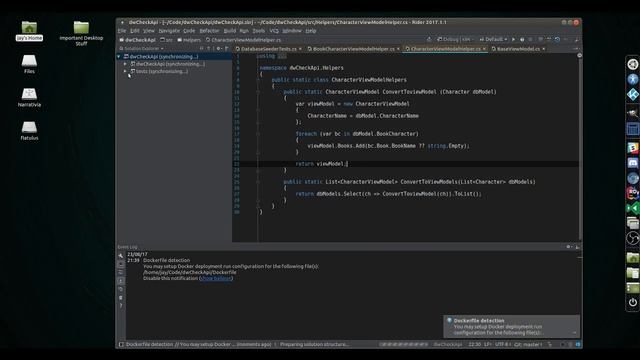Toggle tool window button in status bar corner
This screenshot has height=360, width=640.
click(x=121, y=344)
